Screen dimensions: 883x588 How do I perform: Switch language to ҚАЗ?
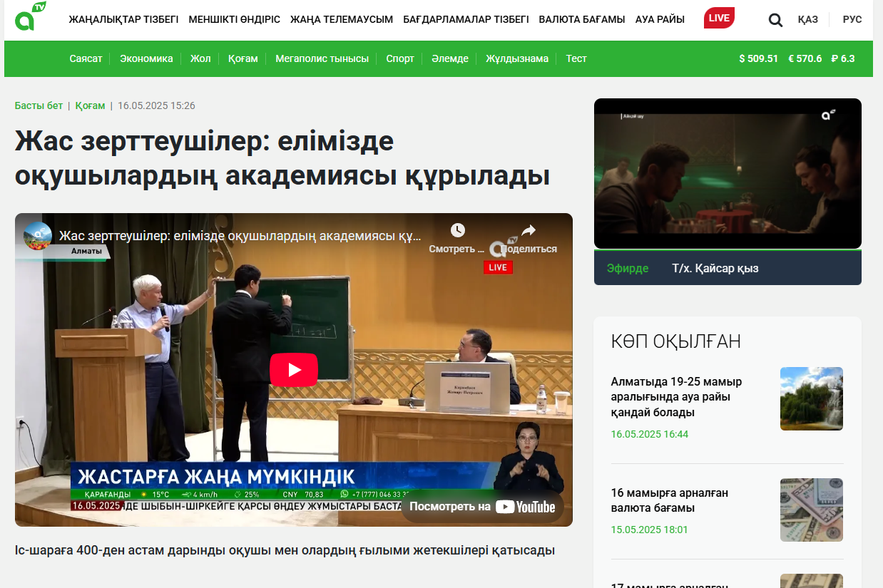807,19
